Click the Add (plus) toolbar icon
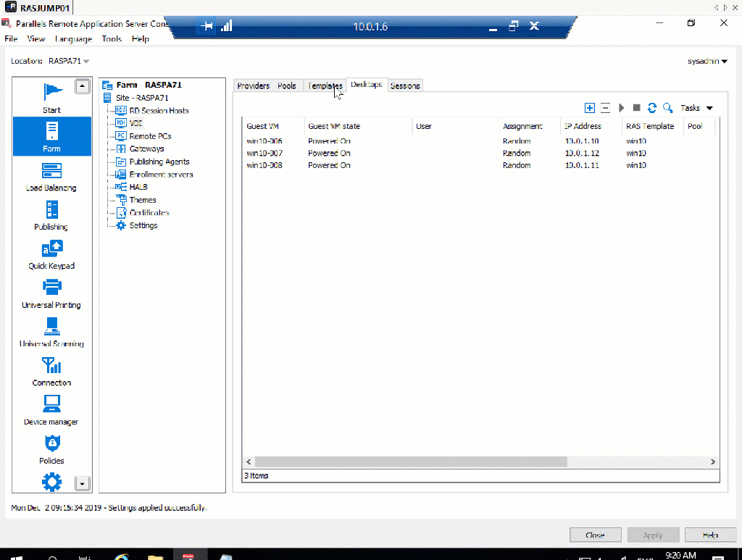Viewport: 742px width, 560px height. click(x=590, y=108)
